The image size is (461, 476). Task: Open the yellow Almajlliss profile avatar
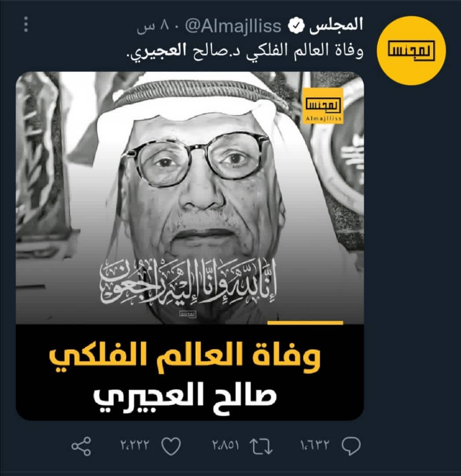click(411, 50)
